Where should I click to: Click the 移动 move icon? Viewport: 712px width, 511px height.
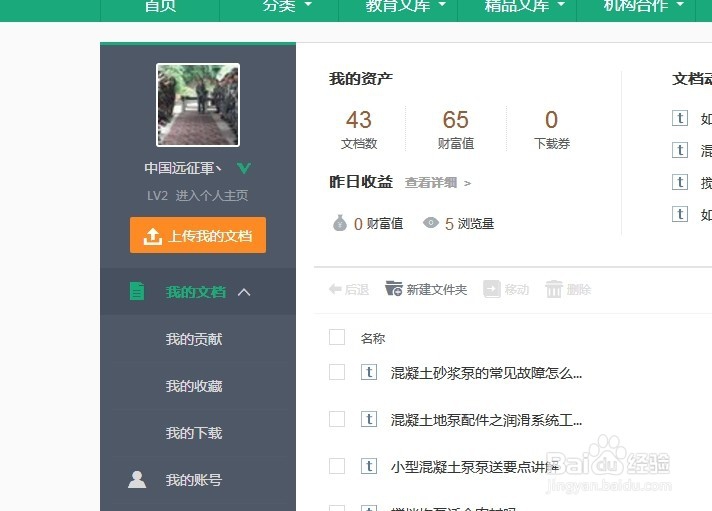(492, 289)
